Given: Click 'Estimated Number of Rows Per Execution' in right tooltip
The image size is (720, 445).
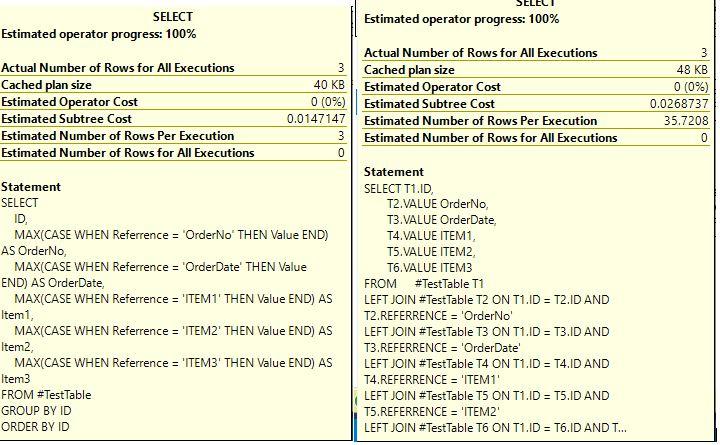Looking at the screenshot, I should pos(480,121).
